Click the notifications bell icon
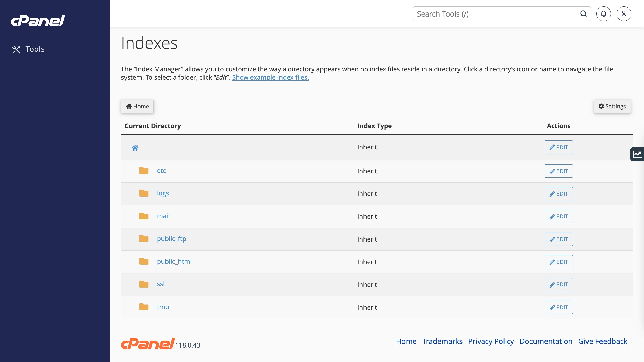Screen dimensions: 644x362 coord(603,14)
